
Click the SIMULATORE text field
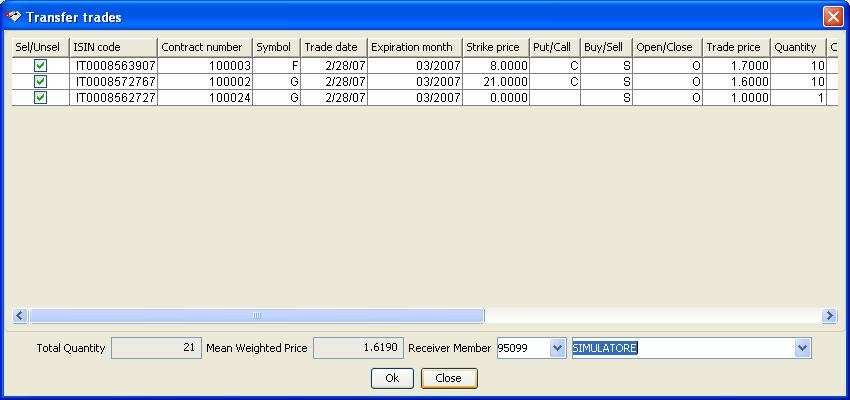click(x=683, y=349)
